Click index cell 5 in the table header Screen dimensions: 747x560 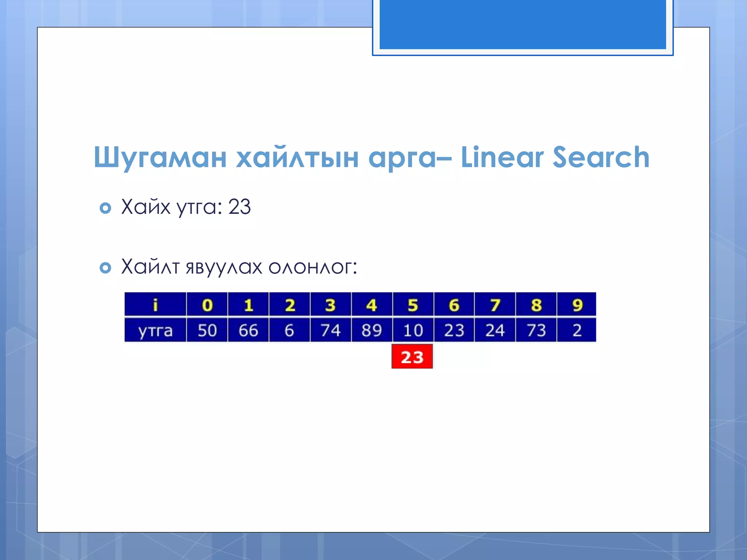[x=413, y=304]
